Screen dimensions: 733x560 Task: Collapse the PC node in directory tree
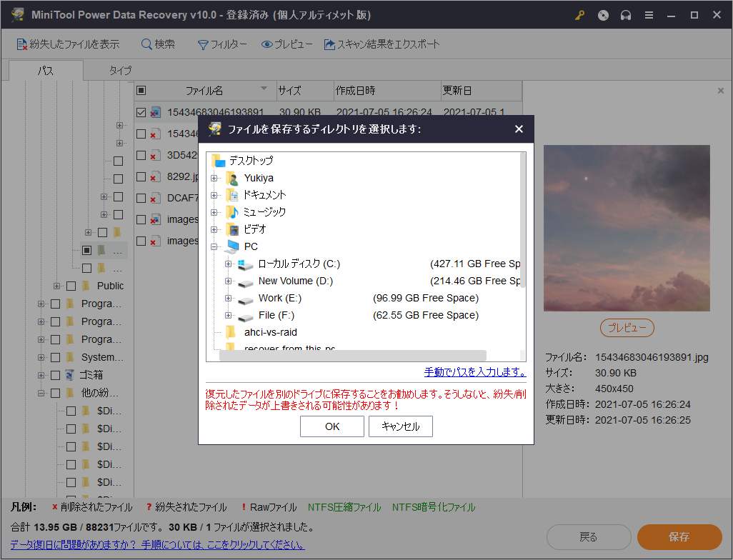214,246
